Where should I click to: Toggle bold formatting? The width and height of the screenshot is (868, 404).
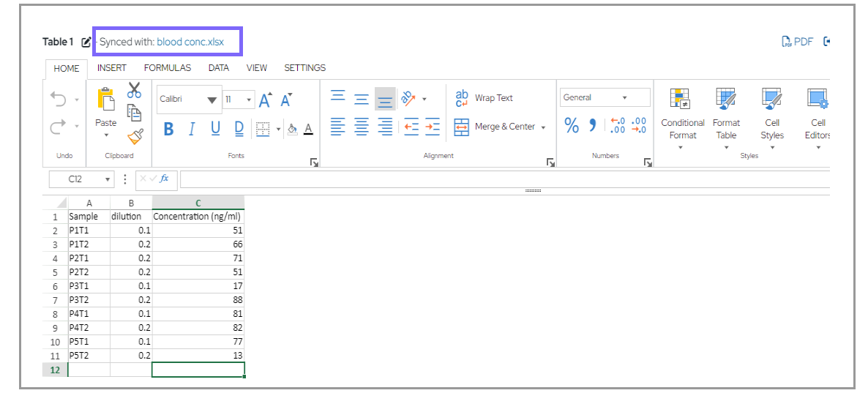coord(168,129)
